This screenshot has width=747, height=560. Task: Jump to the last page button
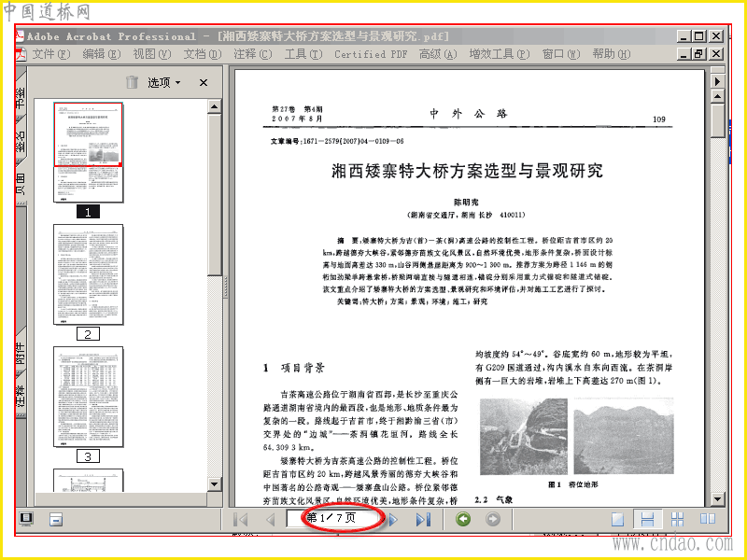point(424,519)
